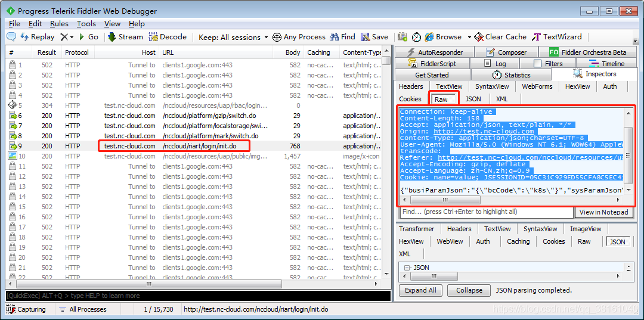Image resolution: width=644 pixels, height=320 pixels.
Task: Replay the selected session
Action: [38, 37]
